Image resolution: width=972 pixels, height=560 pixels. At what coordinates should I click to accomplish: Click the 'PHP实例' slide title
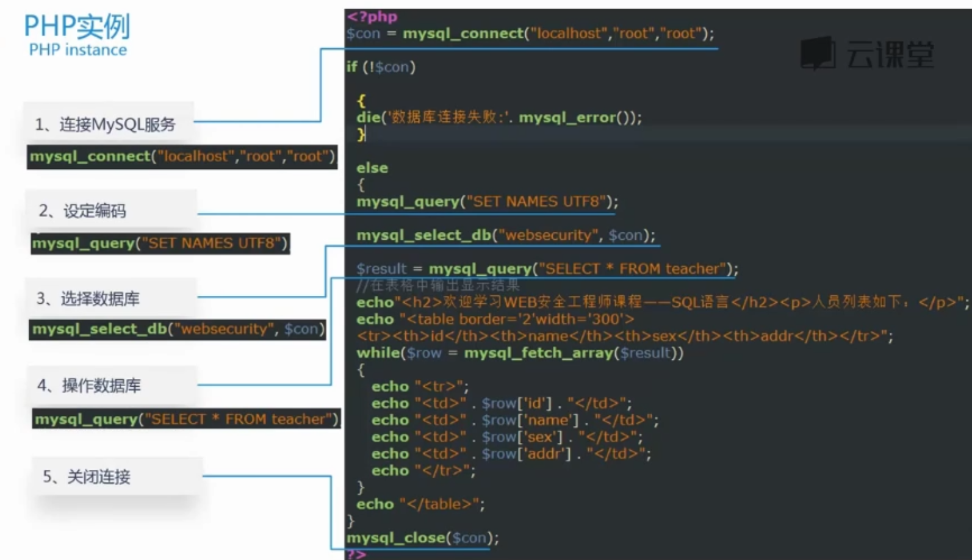pos(77,26)
